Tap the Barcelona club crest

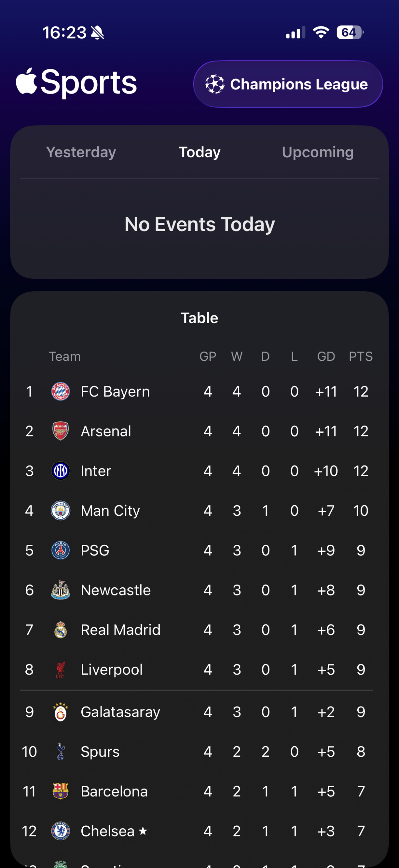coord(60,791)
